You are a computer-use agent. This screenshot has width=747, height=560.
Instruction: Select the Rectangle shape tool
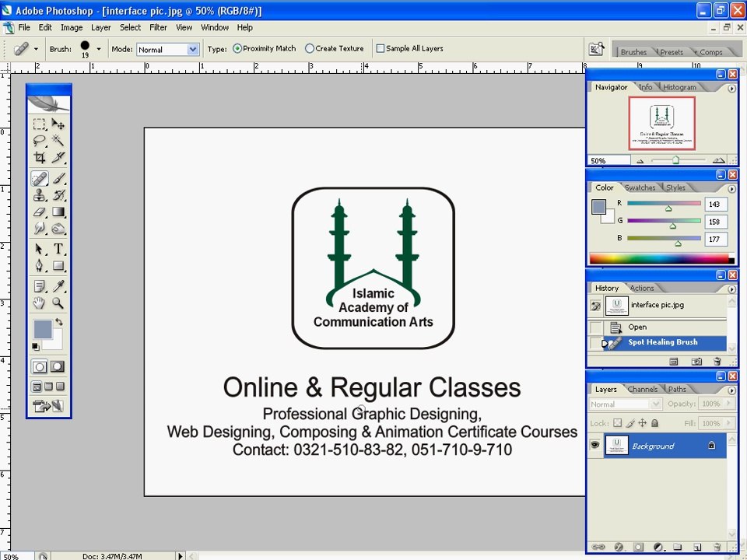[x=58, y=266]
